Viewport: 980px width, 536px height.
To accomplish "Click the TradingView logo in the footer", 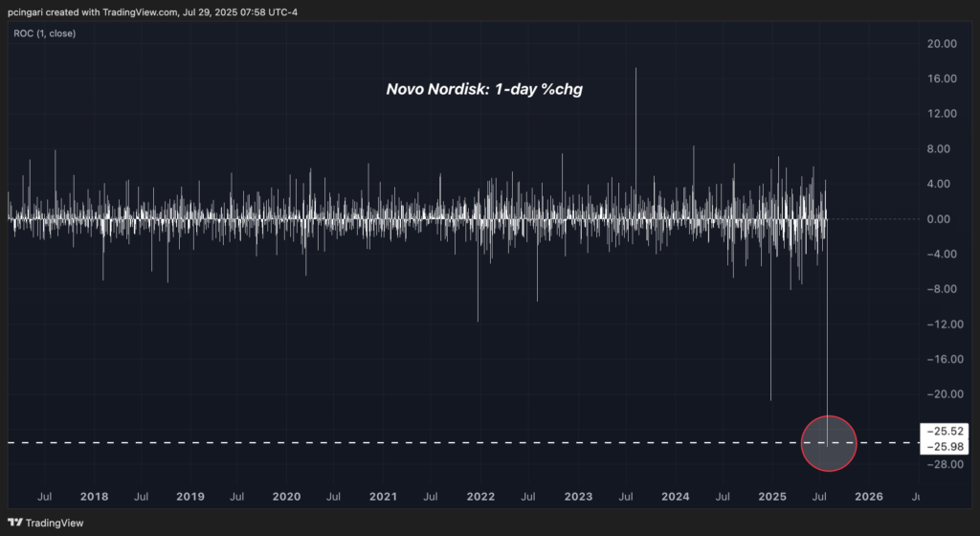I will [x=46, y=523].
